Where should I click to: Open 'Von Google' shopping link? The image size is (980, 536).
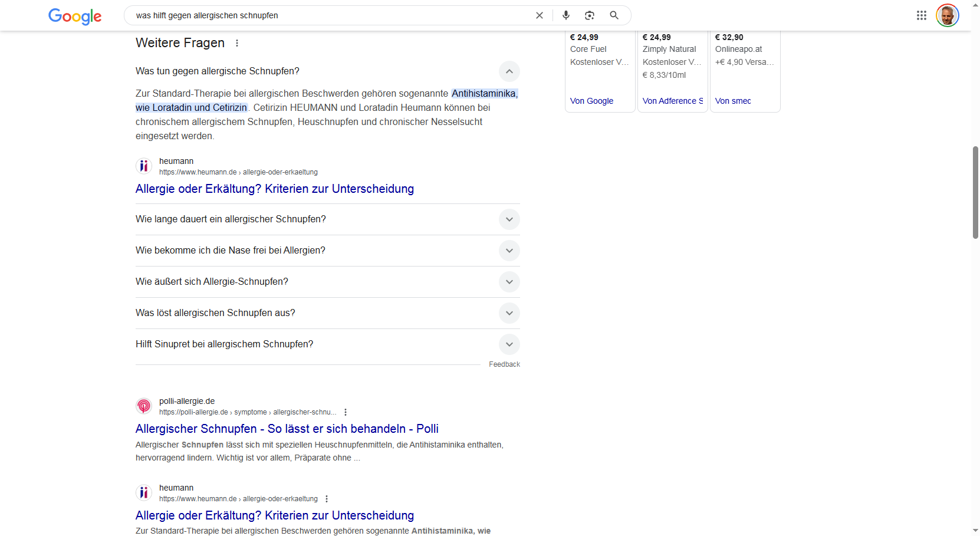click(x=591, y=101)
